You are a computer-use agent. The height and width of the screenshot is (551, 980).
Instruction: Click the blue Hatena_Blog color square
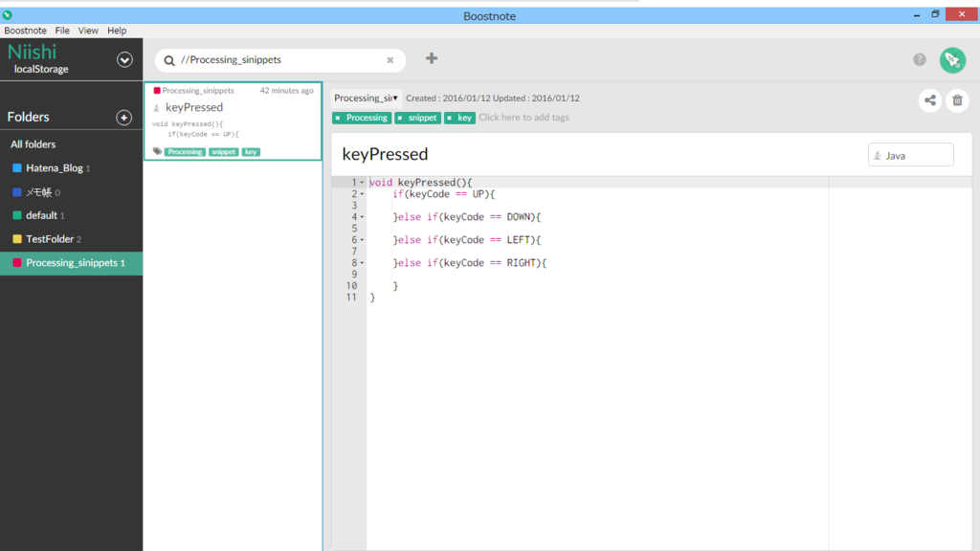pyautogui.click(x=17, y=168)
